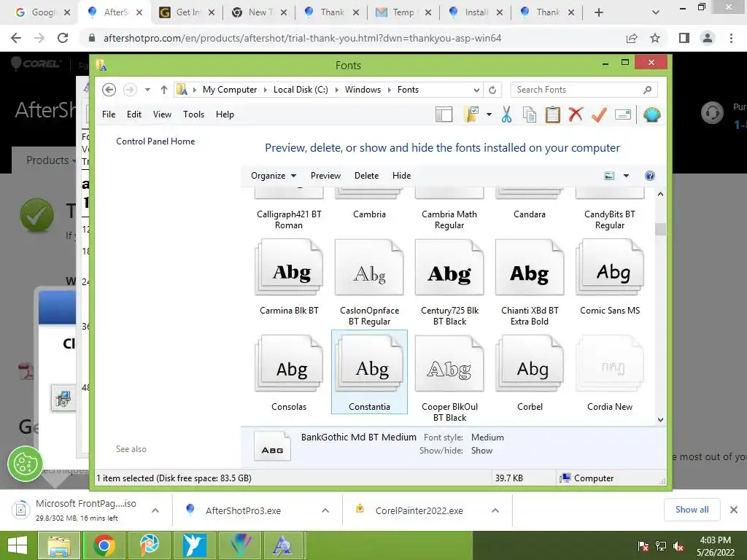Open AfterShotPro3.exe download options arrow
The image size is (747, 560).
pos(325,510)
